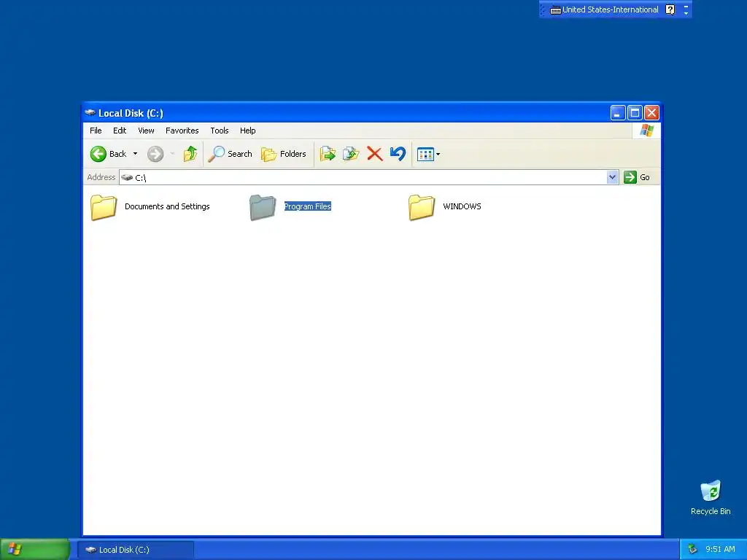Click the 9:51 AM clock
This screenshot has height=560, width=747.
[720, 550]
